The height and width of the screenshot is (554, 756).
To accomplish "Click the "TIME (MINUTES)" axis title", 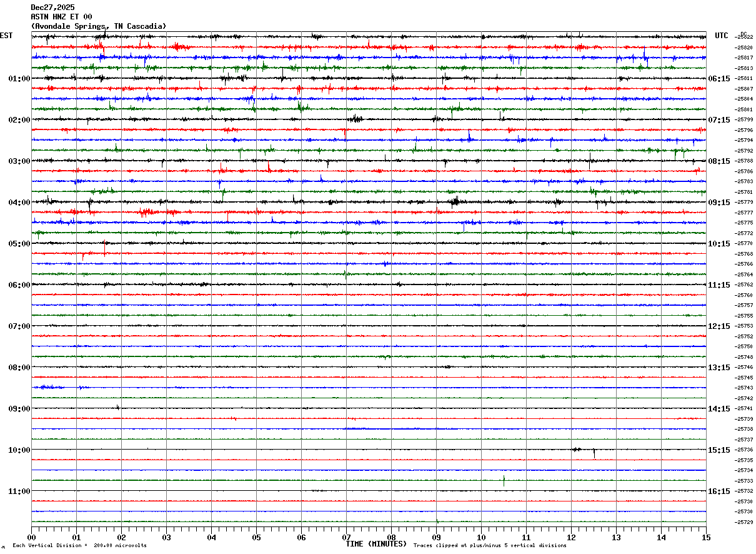I will pos(376,544).
